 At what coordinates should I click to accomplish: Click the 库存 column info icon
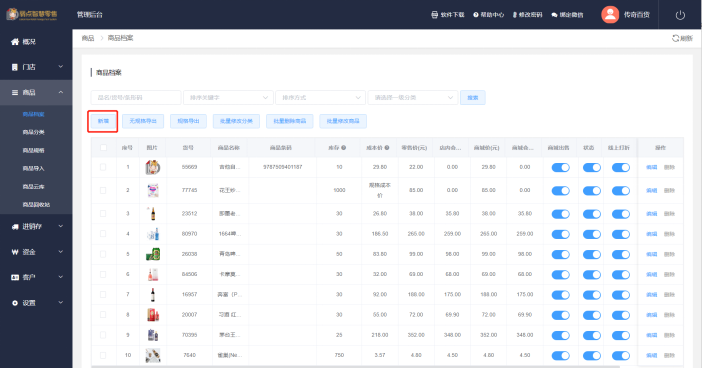[x=343, y=147]
